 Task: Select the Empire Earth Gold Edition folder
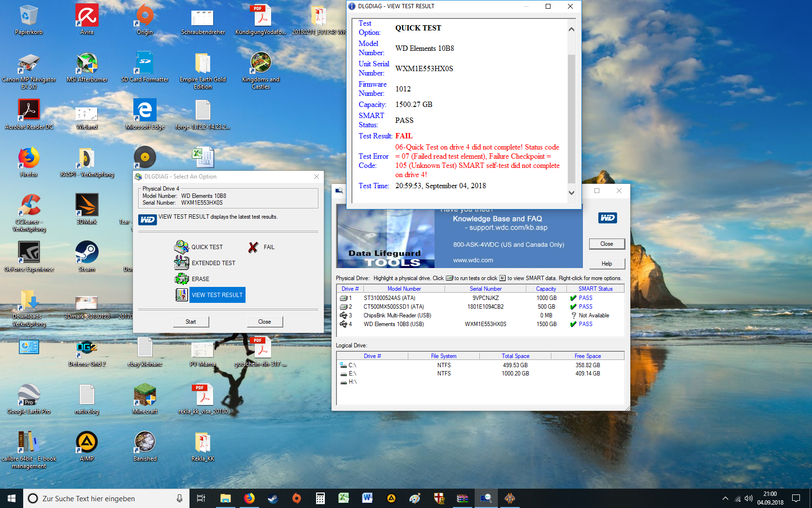click(203, 71)
